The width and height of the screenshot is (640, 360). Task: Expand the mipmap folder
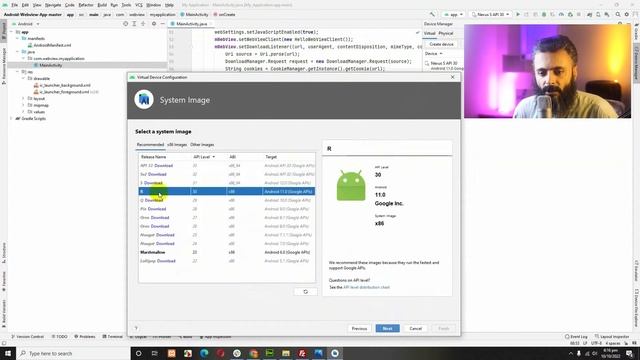pos(23,105)
